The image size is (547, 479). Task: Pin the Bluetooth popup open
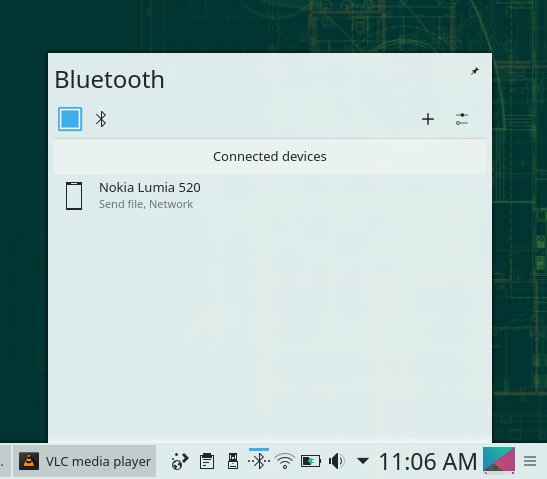click(x=474, y=71)
